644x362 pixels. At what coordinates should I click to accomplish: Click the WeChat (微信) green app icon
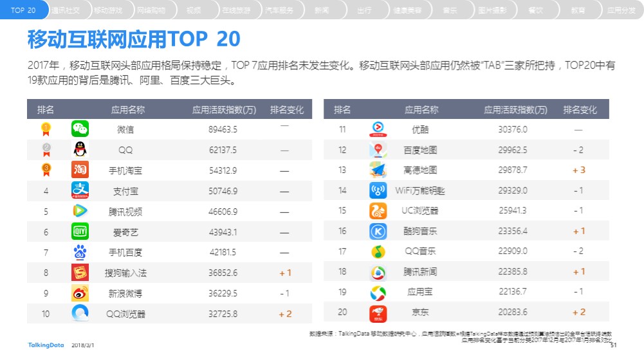[80, 129]
